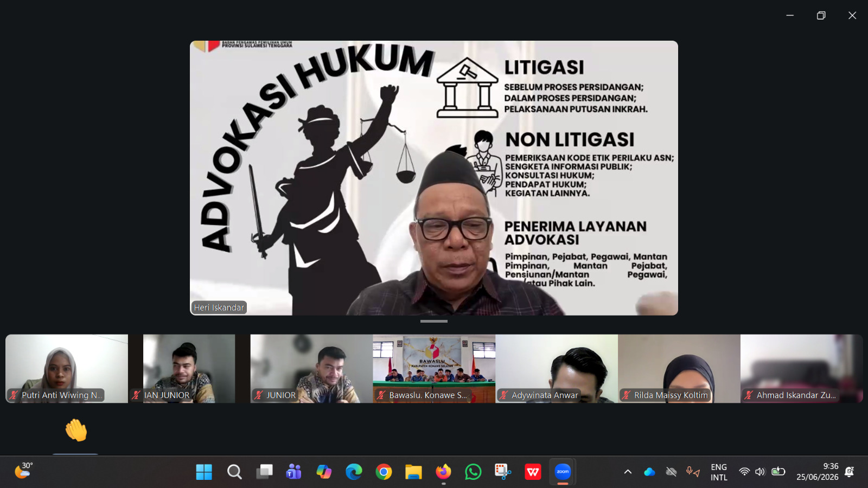Select Ahmad Iskandar Zu... video thumbnail

point(802,369)
